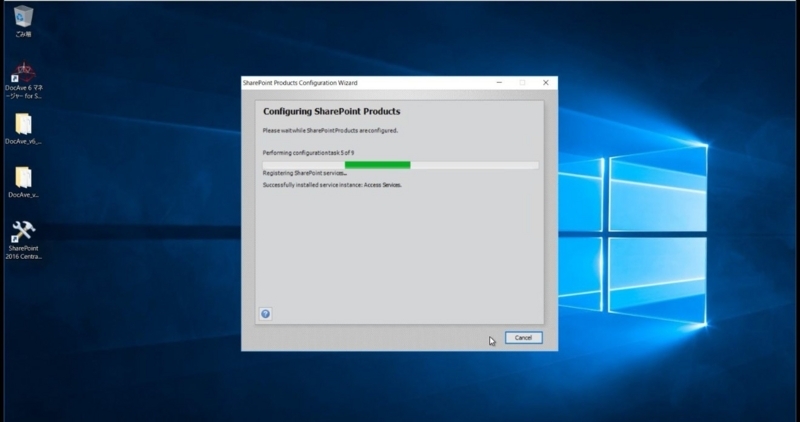The height and width of the screenshot is (422, 800).
Task: Click 'Successfully installed service instance: Access Services' text
Action: (332, 185)
